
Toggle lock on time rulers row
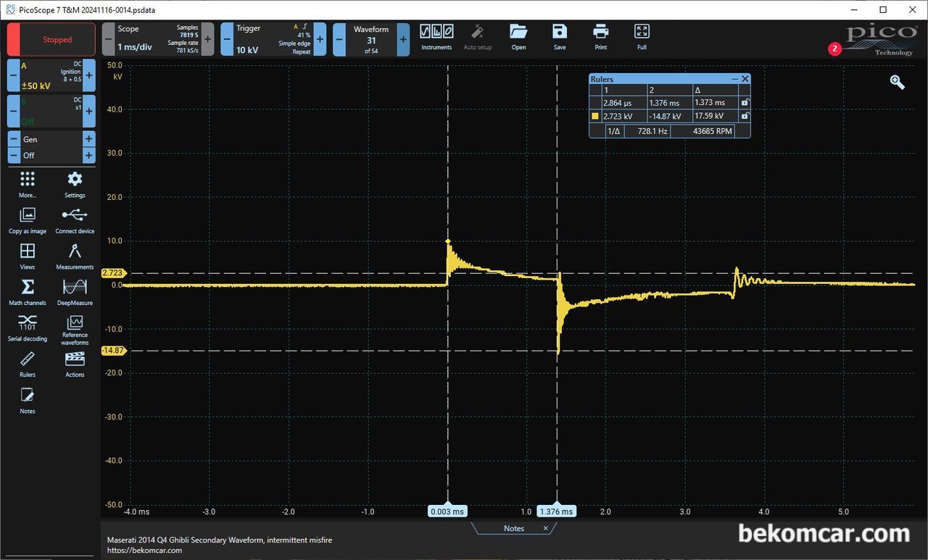pos(745,103)
